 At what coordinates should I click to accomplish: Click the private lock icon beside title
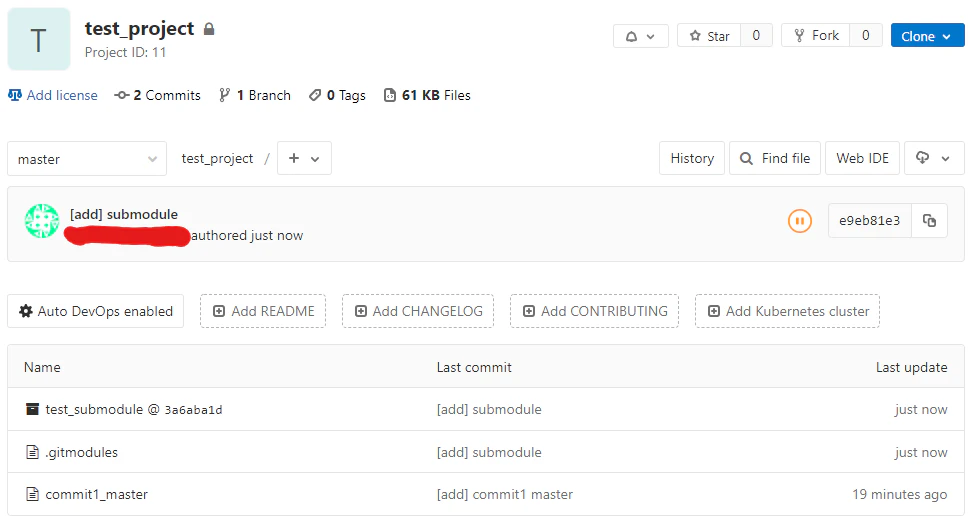tap(209, 29)
